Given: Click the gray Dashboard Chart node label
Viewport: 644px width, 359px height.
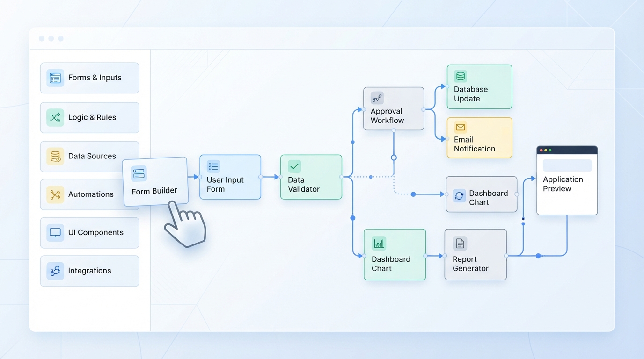Looking at the screenshot, I should tap(489, 198).
